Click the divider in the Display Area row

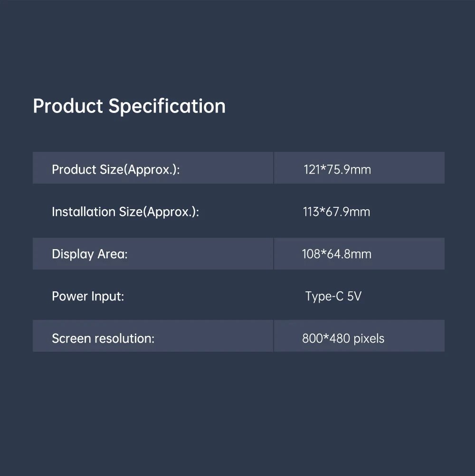pos(274,254)
